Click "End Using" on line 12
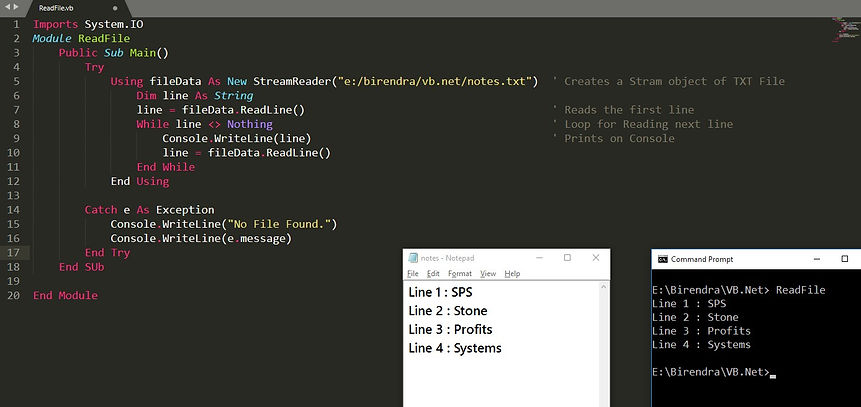 (139, 181)
